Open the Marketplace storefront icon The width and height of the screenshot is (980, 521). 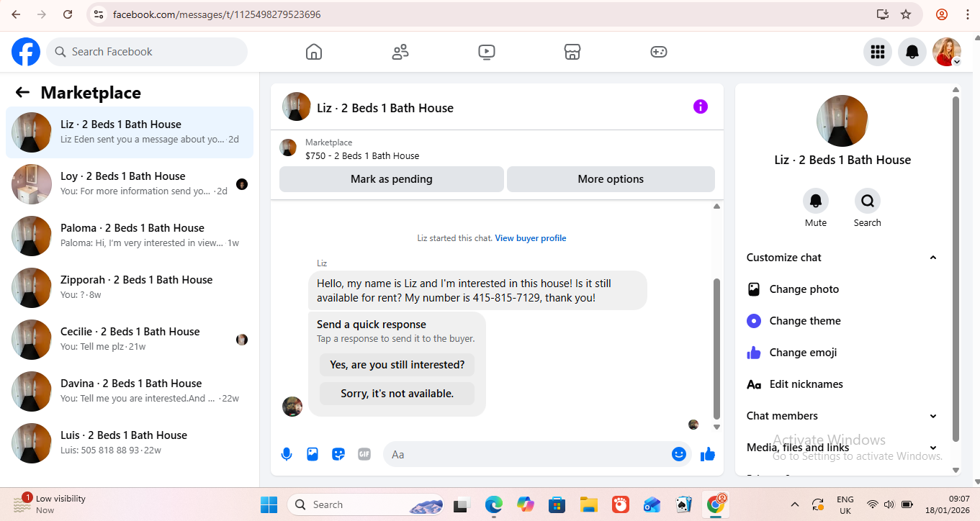coord(572,52)
